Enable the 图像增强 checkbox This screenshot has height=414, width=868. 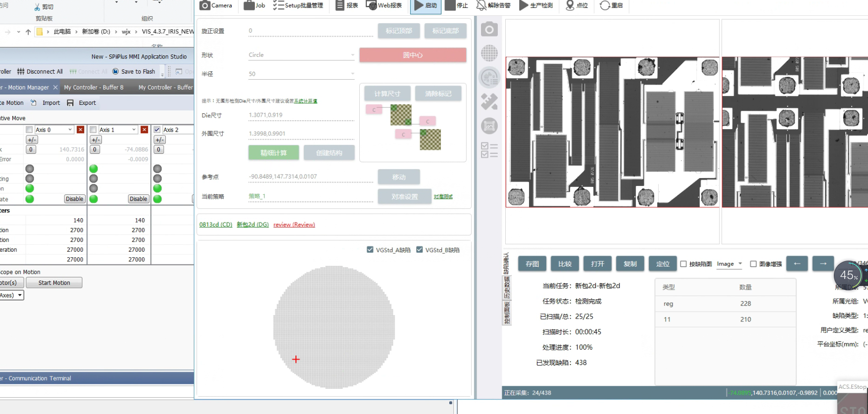click(x=753, y=264)
